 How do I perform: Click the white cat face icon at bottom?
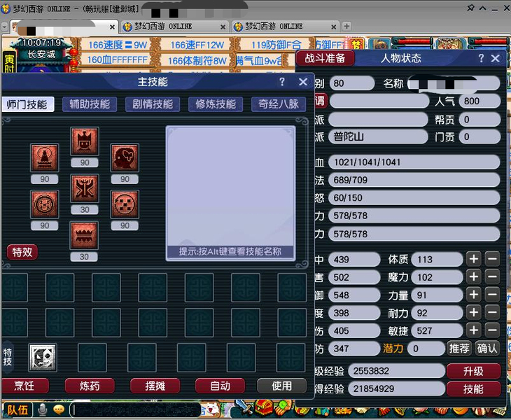[211, 409]
